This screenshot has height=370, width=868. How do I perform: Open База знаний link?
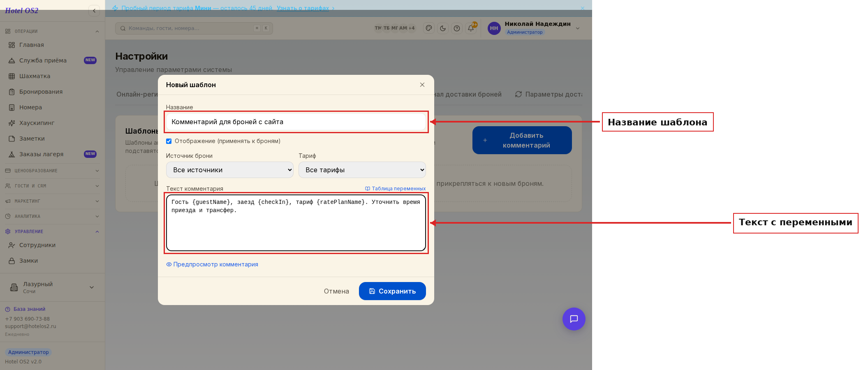(x=25, y=309)
